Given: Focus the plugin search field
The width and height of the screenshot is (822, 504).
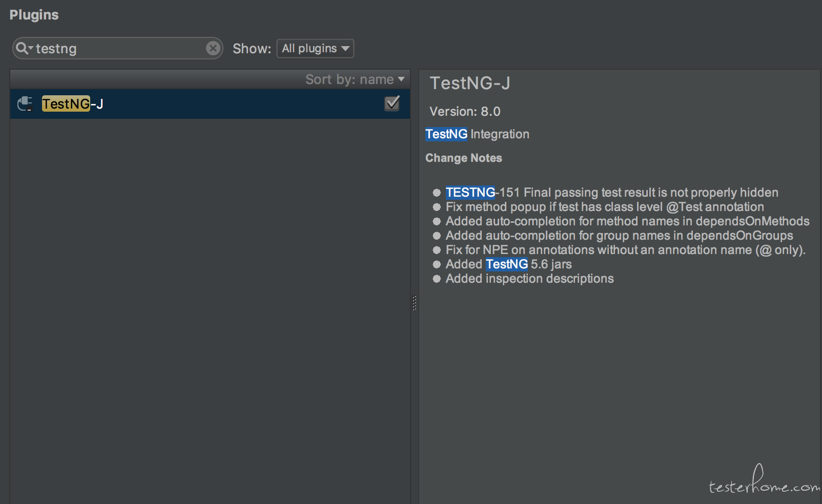Looking at the screenshot, I should coord(117,48).
